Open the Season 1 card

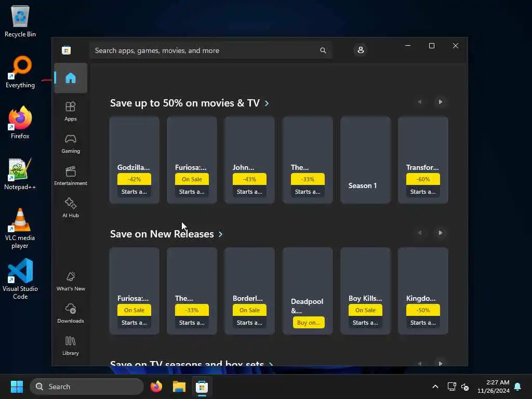click(x=365, y=160)
